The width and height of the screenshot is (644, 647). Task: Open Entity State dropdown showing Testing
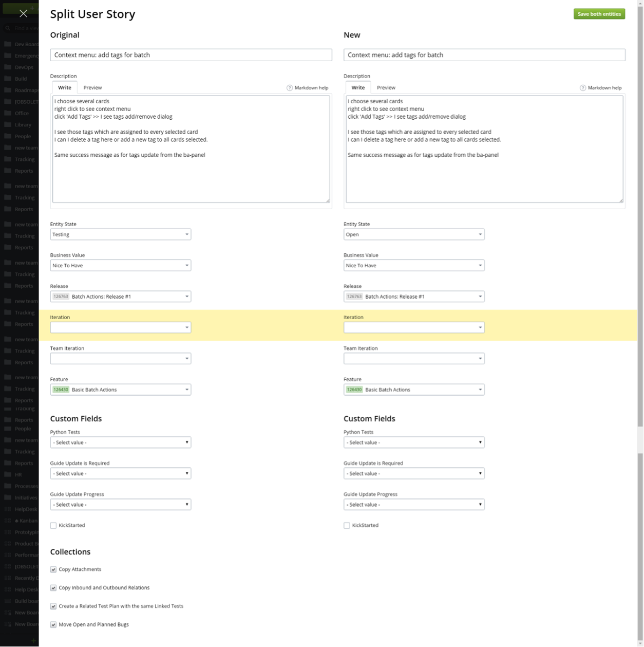121,234
